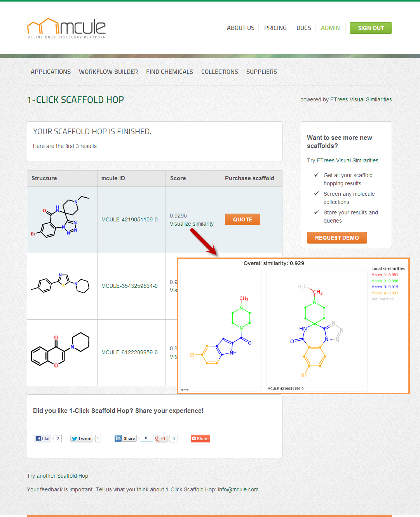Open Find Chemicals menu

[x=169, y=72]
